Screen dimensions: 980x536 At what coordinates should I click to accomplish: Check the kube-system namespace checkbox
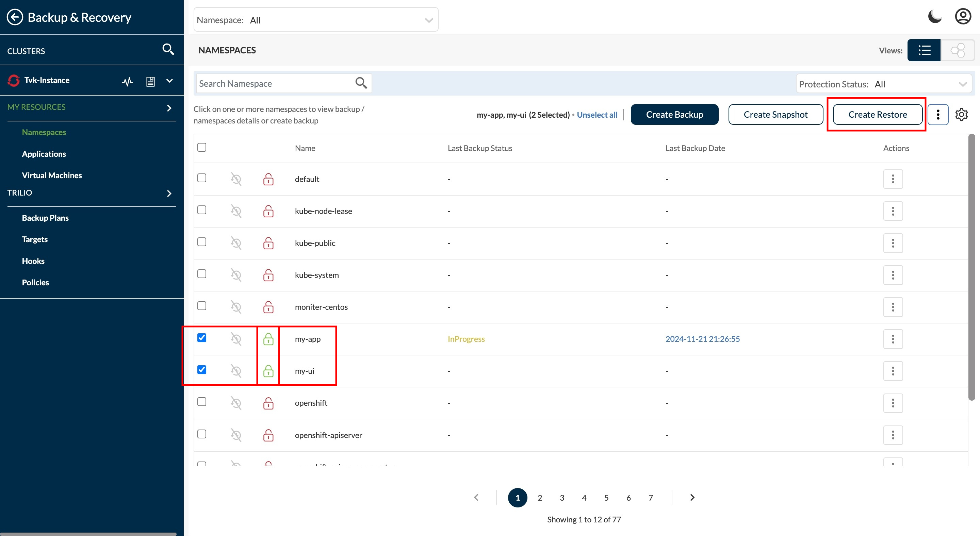(x=202, y=274)
